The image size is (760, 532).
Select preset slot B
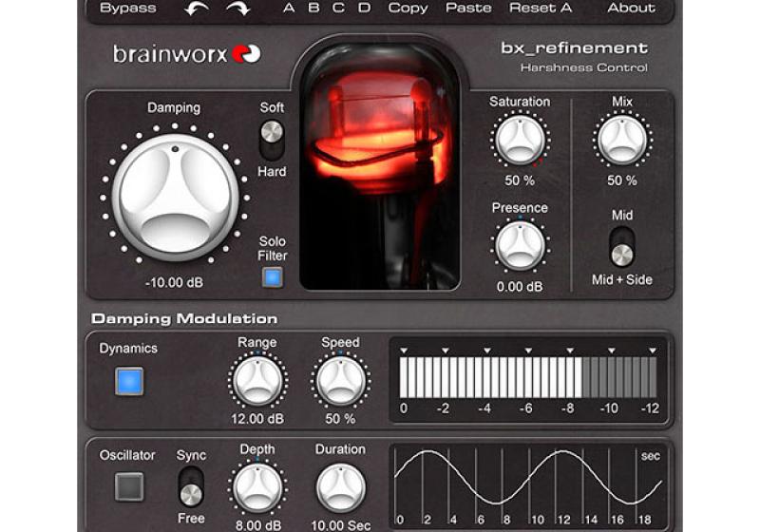click(313, 9)
